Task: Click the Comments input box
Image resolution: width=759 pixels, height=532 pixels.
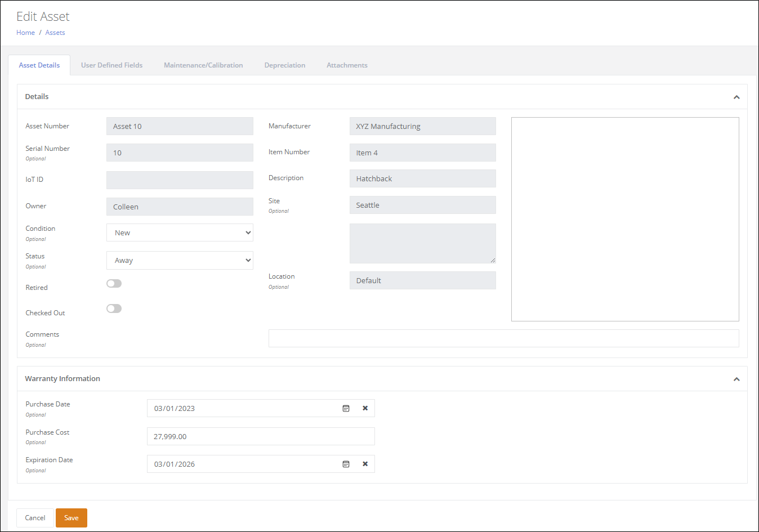Action: click(504, 338)
